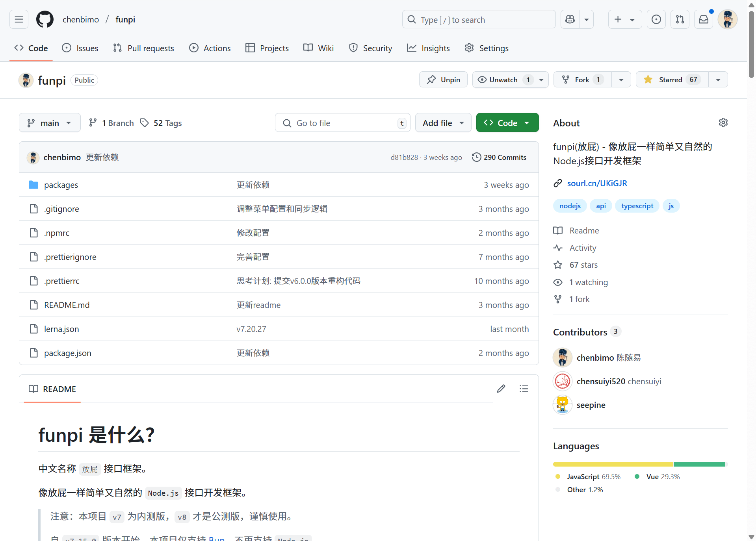Open commit message 'v7.20.27'

[x=251, y=329]
